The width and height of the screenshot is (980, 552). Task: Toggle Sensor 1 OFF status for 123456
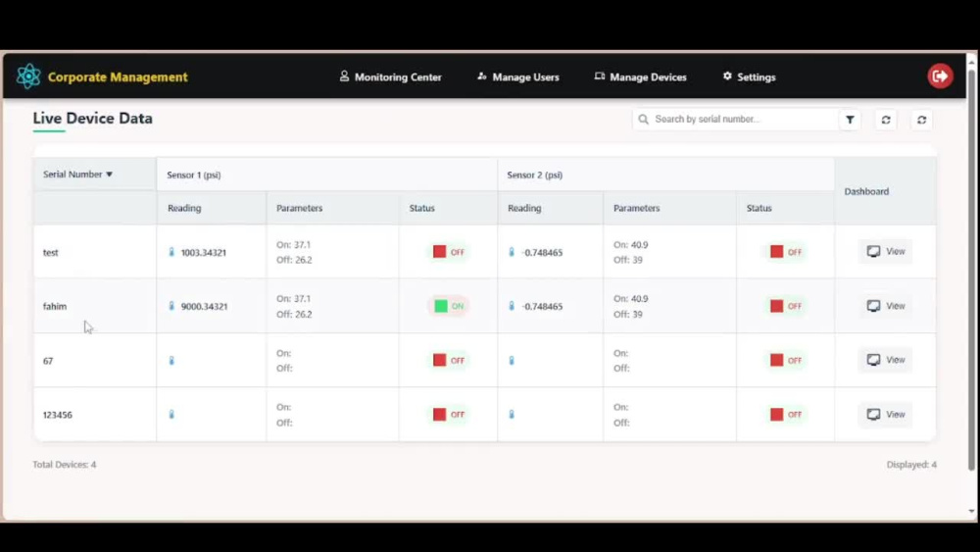coord(448,414)
